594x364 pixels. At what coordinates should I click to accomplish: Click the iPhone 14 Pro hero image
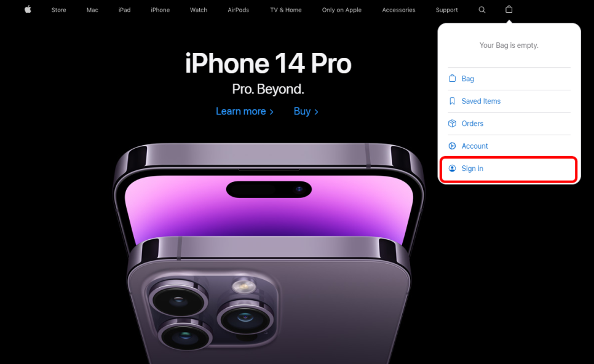[x=269, y=253]
